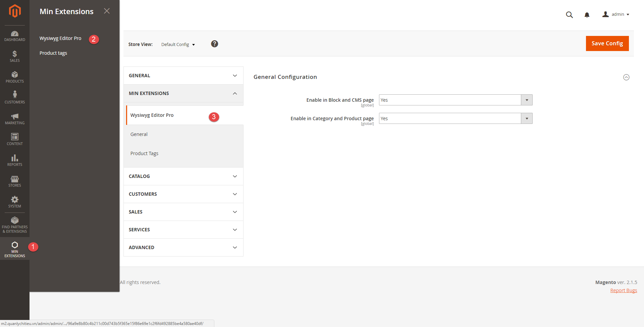Image resolution: width=644 pixels, height=327 pixels.
Task: Open the admin account dropdown
Action: coord(616,14)
